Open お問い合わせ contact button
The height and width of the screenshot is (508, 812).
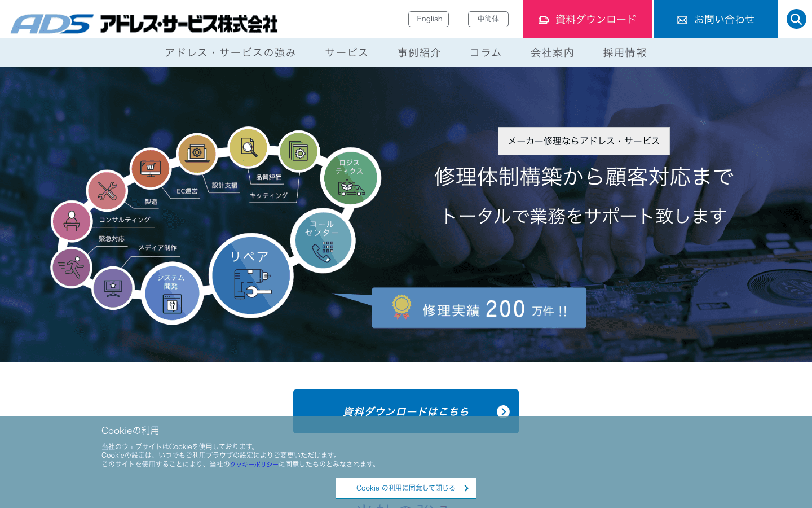(x=716, y=19)
